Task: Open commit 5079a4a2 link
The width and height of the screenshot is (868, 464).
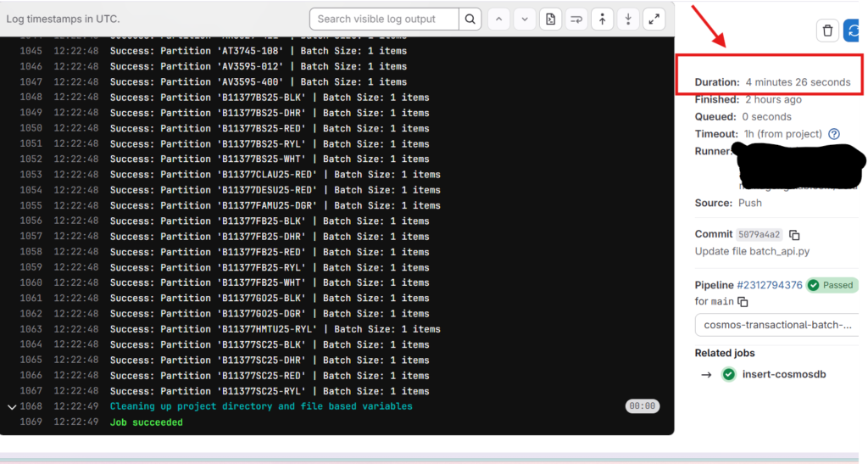Action: pyautogui.click(x=759, y=235)
